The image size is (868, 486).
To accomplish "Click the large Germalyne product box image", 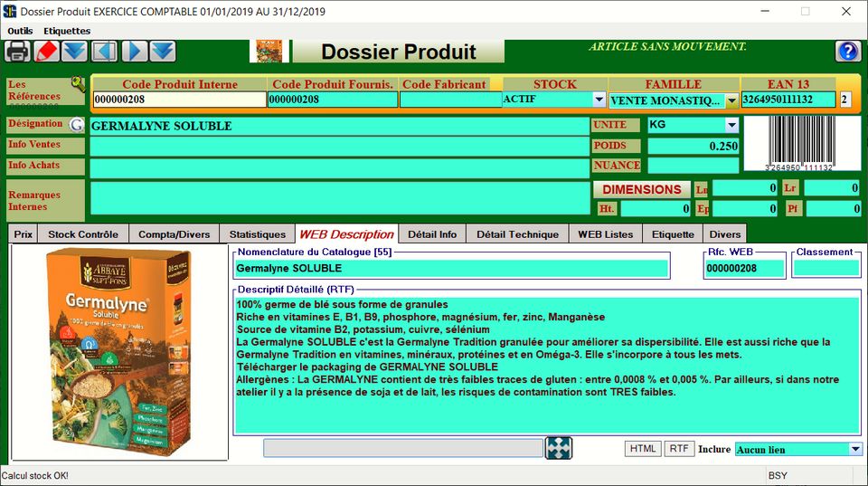I will click(119, 352).
